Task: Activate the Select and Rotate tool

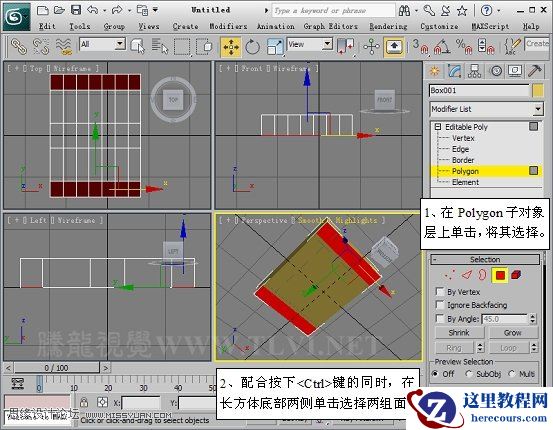Action: [253, 47]
